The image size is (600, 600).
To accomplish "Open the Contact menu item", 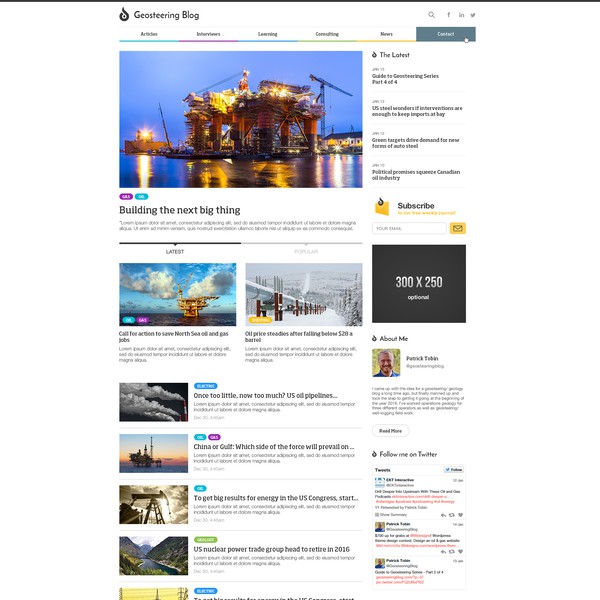I will coord(446,34).
